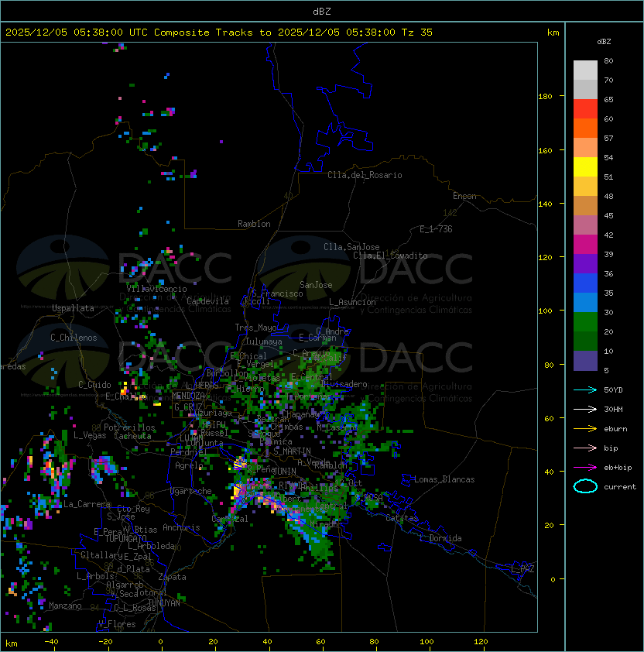Viewport: 644px width, 652px height.
Task: Click the magenta eb+bip arrow symbol
Action: tap(585, 468)
